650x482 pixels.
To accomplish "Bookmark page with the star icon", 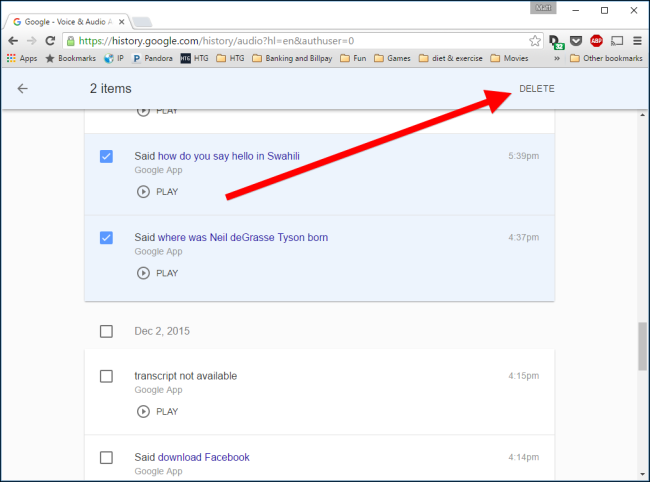I will pos(535,41).
